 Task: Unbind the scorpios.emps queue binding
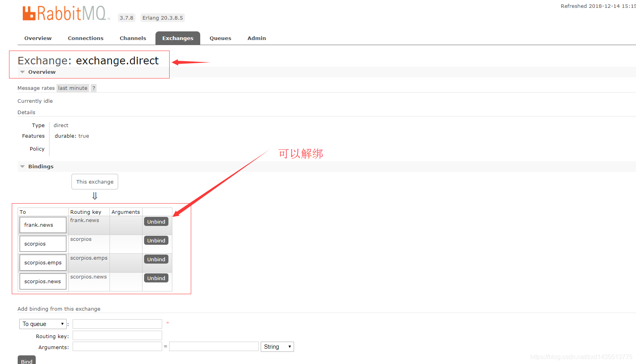(x=156, y=259)
